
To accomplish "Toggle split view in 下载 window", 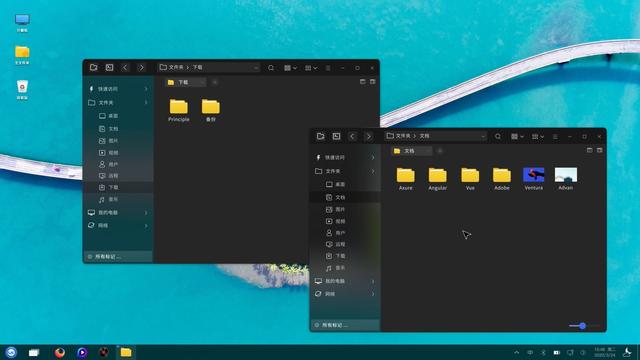I will [372, 82].
